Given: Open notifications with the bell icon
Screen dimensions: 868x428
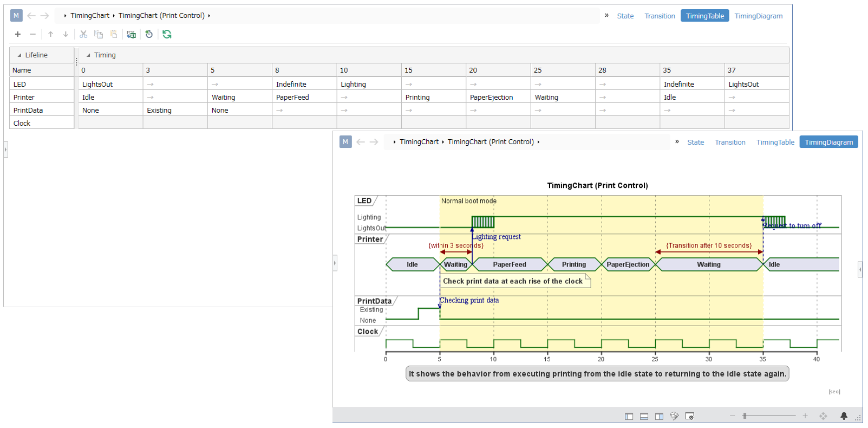Looking at the screenshot, I should tap(844, 416).
